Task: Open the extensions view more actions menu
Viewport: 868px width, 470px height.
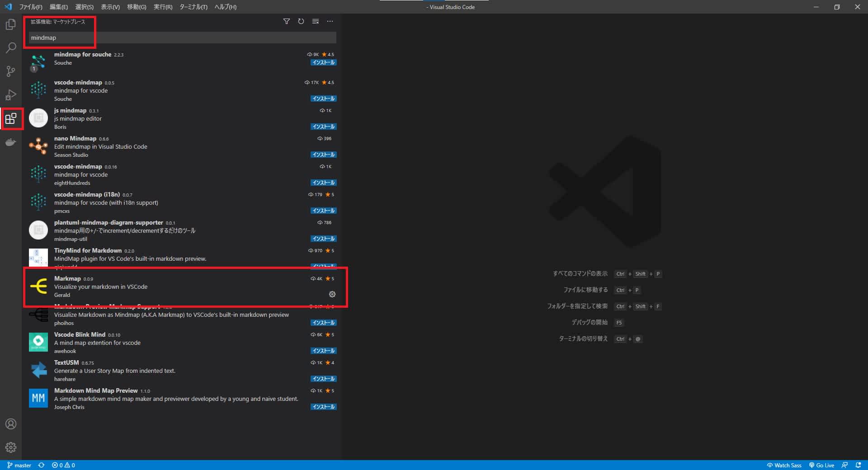Action: 330,21
